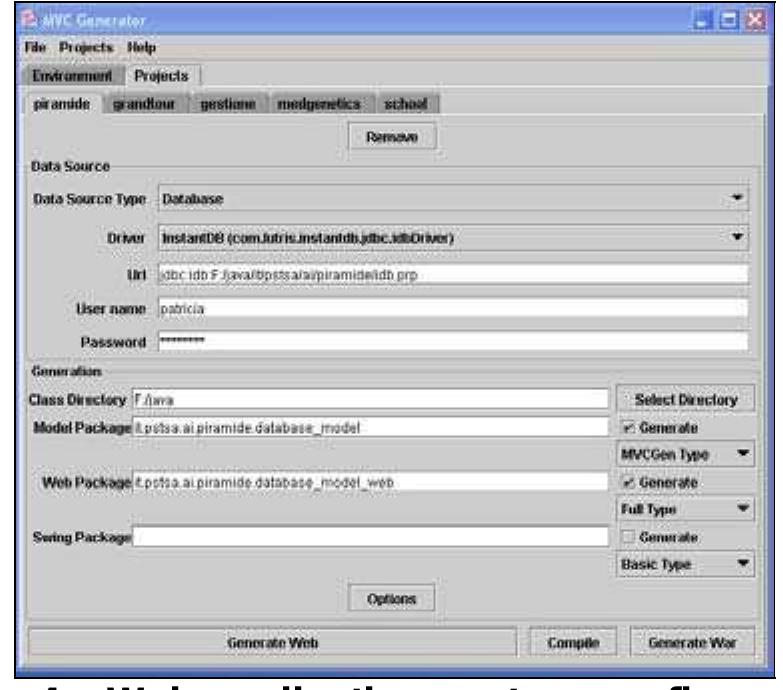The image size is (783, 690).
Task: Click into the Url input field
Action: tap(453, 275)
